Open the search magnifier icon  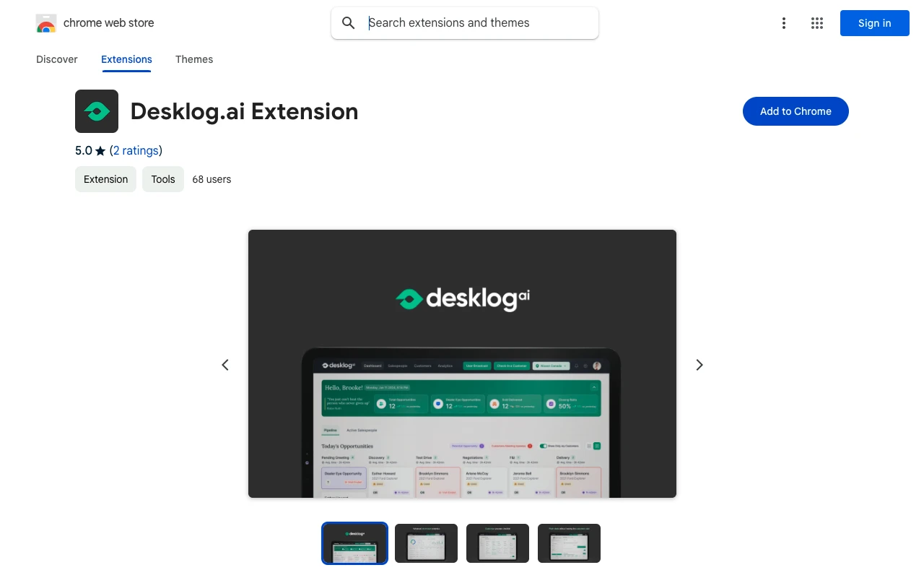point(348,22)
